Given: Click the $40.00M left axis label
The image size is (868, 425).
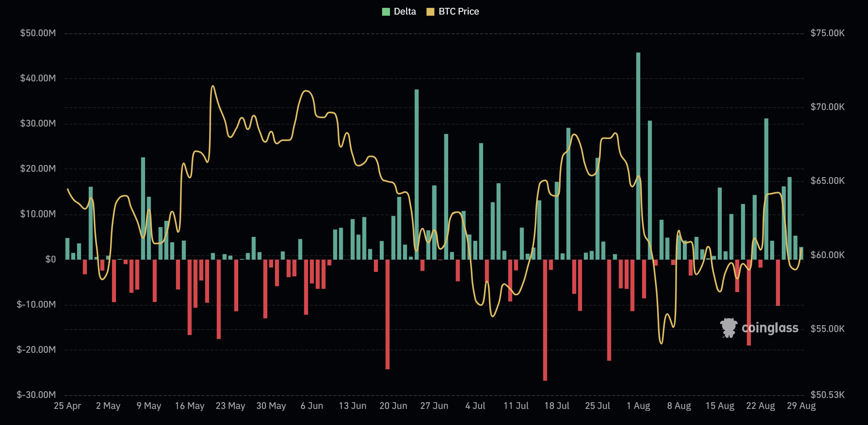Looking at the screenshot, I should [38, 78].
